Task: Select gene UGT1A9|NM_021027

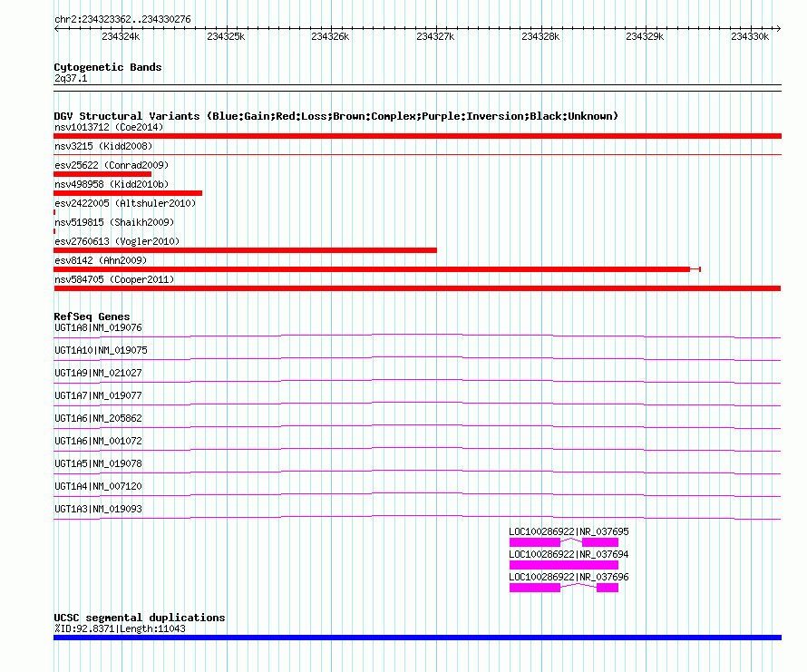Action: (98, 374)
